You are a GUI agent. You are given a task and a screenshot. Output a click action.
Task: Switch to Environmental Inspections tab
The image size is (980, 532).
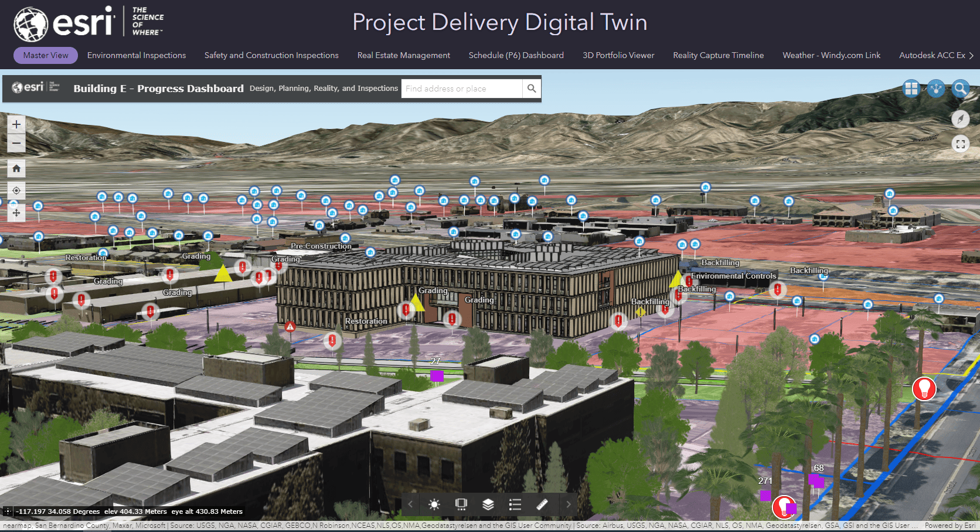136,55
